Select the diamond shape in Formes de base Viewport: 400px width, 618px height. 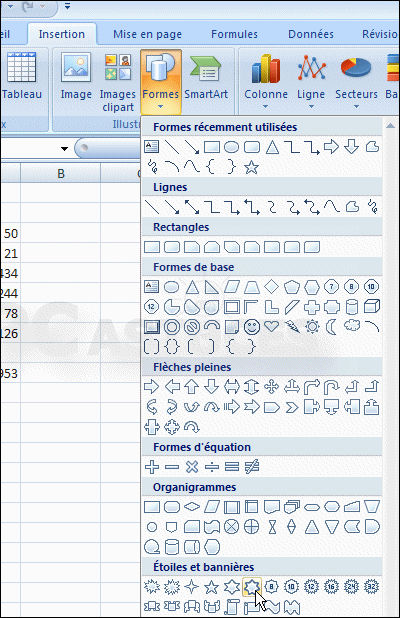[272, 287]
